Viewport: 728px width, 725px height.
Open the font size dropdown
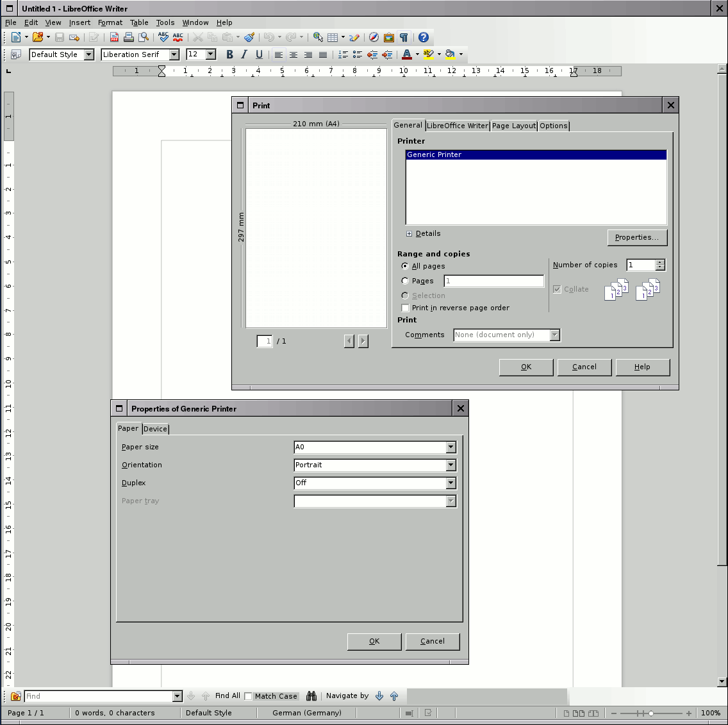pos(211,54)
